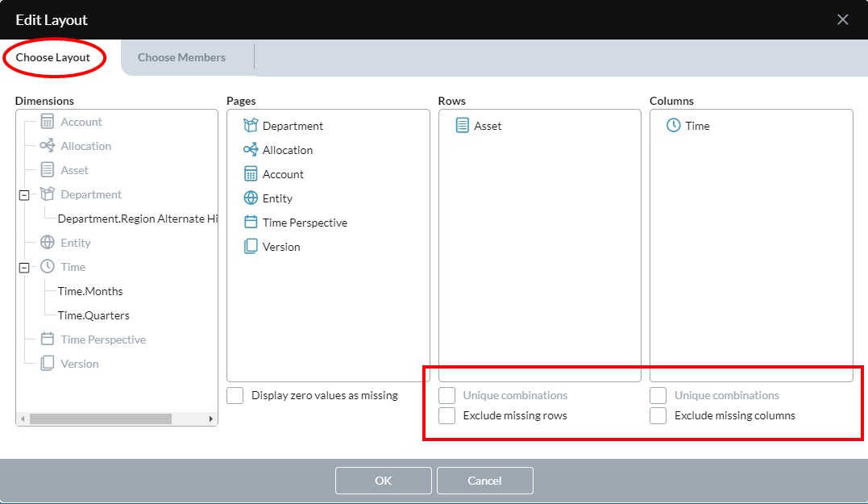Viewport: 868px width, 504px height.
Task: Toggle Unique combinations checkbox under Columns
Action: 658,395
